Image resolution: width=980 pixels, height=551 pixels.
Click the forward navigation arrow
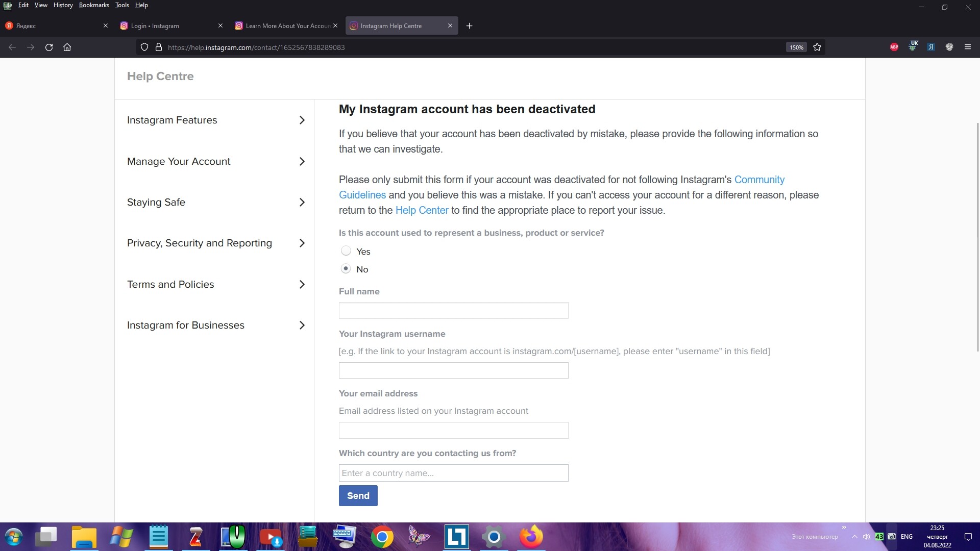coord(31,47)
